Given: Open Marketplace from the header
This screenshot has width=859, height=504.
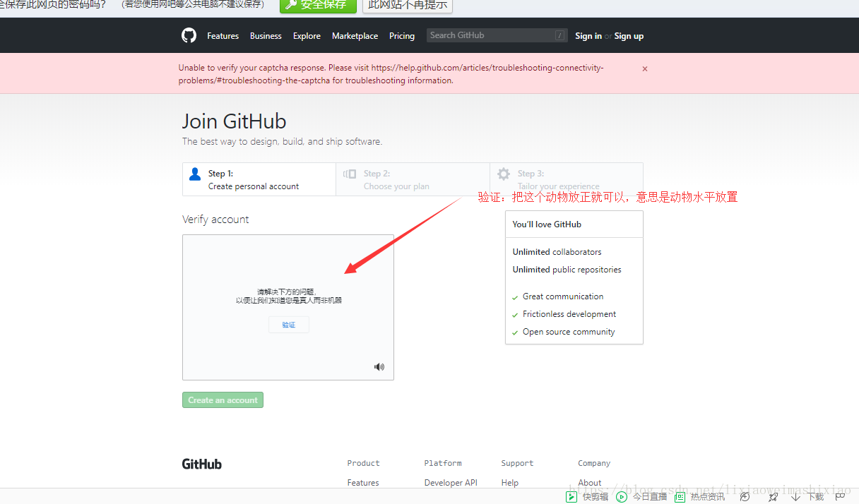Looking at the screenshot, I should click(355, 36).
